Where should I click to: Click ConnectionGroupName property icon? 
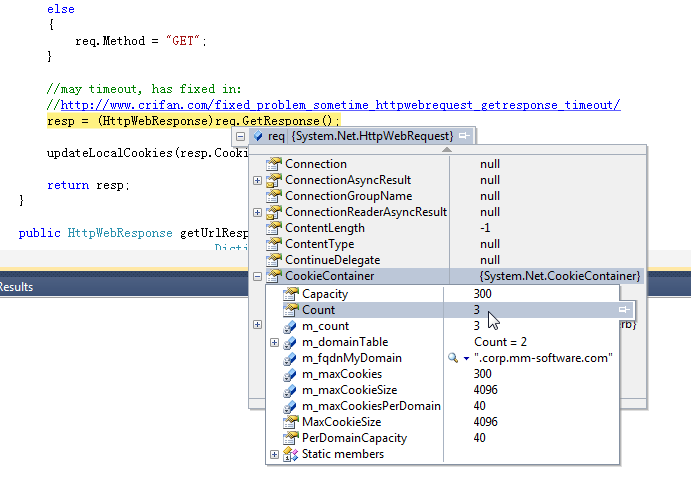[273, 196]
